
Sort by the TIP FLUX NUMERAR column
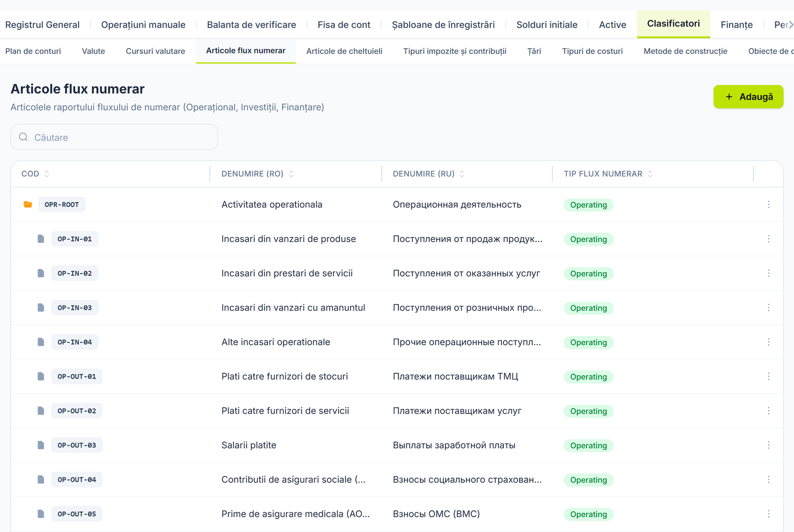click(x=608, y=174)
